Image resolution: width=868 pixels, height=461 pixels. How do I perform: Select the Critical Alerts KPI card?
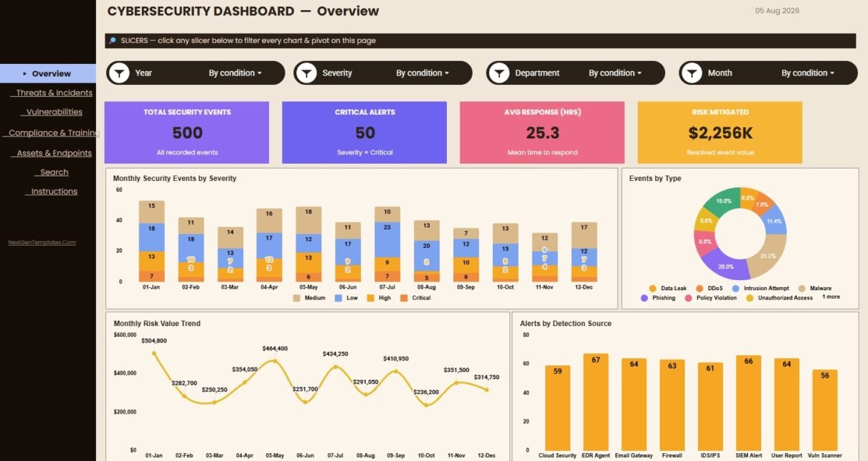[x=364, y=132]
